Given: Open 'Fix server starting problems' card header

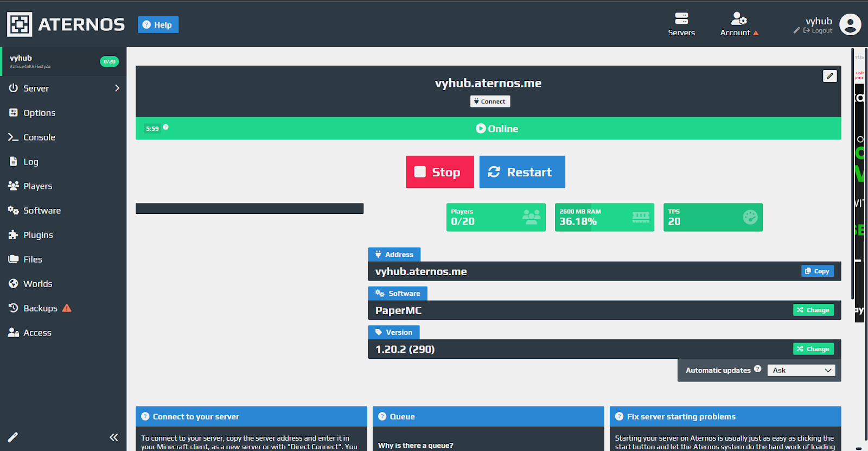Looking at the screenshot, I should pyautogui.click(x=725, y=416).
